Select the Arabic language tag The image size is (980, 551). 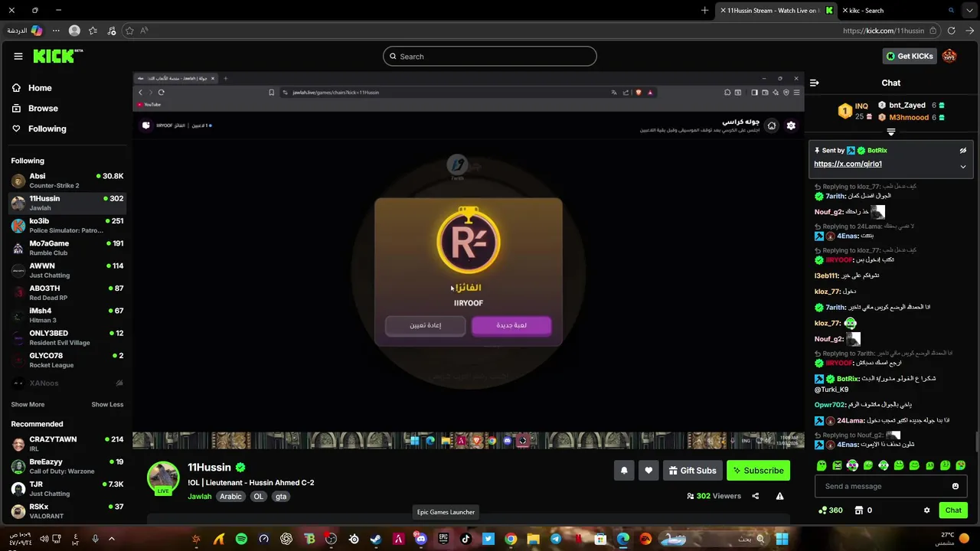click(230, 497)
